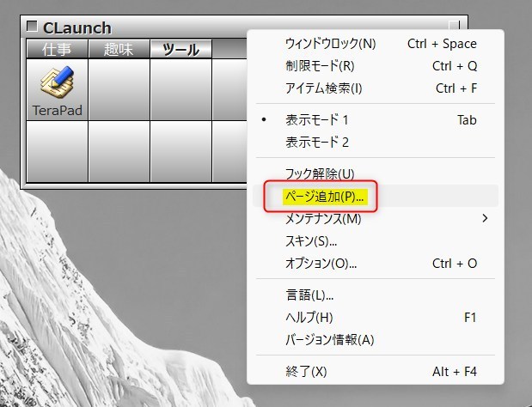The width and height of the screenshot is (532, 407).
Task: Click the empty launcher cell below TeraPad
Action: coord(58,151)
